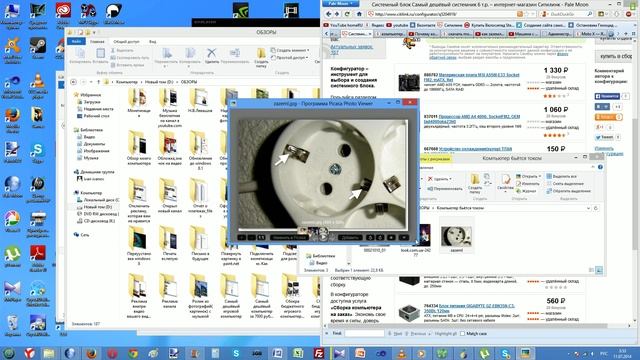The image size is (640, 360).
Task: Click Home button in Pale Moon toolbar
Action: (x=359, y=14)
